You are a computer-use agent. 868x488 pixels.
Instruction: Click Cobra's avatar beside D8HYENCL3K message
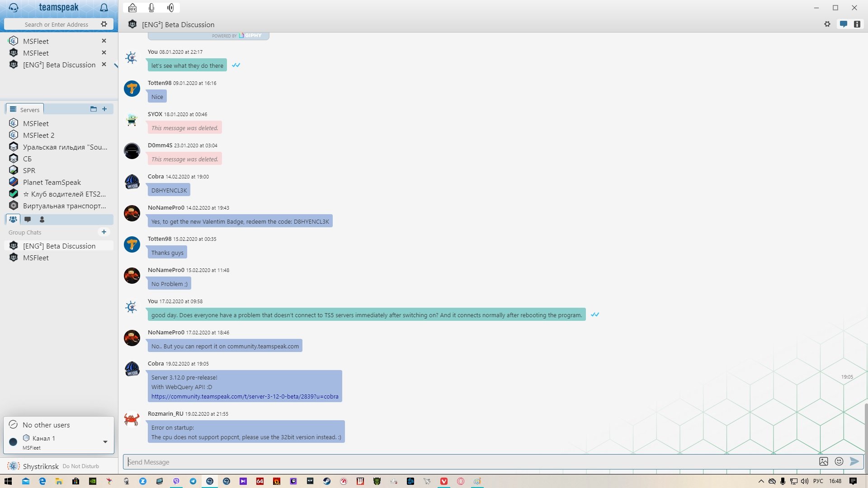[x=132, y=182]
